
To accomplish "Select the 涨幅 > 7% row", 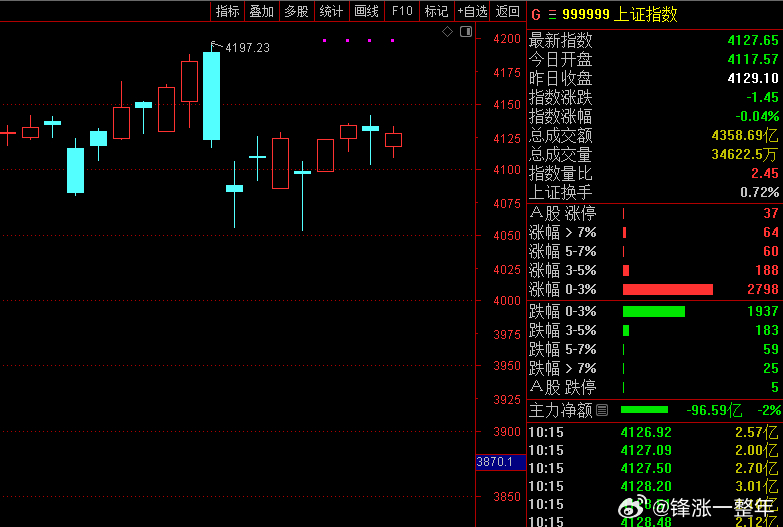I will click(653, 232).
